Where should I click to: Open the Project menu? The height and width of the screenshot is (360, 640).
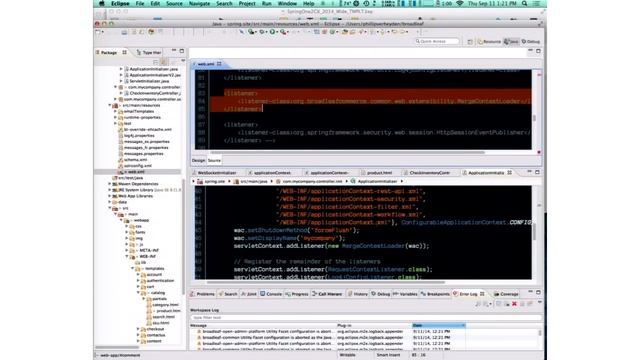pyautogui.click(x=247, y=4)
